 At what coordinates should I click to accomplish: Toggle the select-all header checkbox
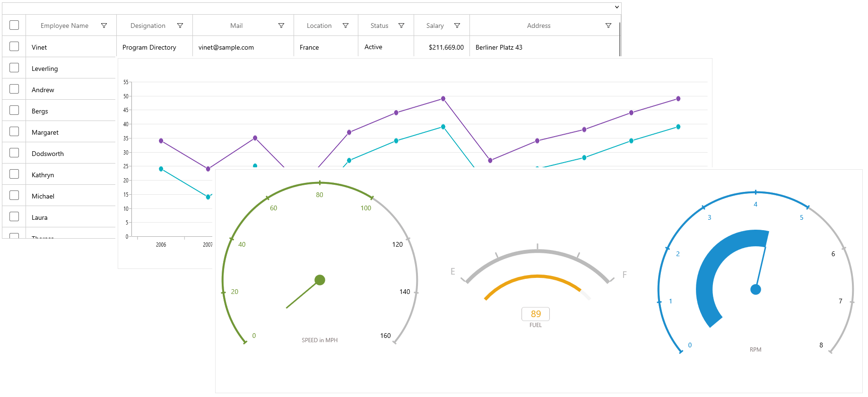pyautogui.click(x=14, y=25)
